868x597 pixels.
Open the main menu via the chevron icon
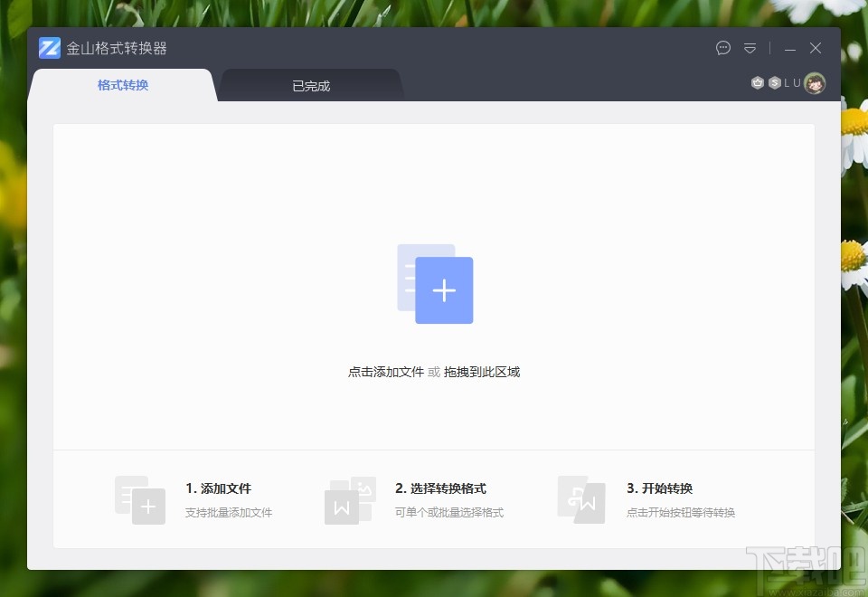tap(750, 48)
